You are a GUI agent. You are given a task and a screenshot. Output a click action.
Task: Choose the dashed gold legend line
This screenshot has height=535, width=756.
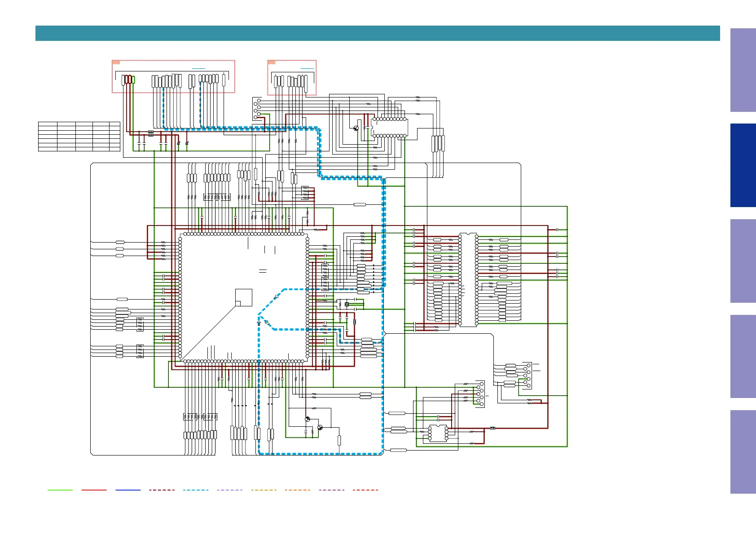(264, 490)
